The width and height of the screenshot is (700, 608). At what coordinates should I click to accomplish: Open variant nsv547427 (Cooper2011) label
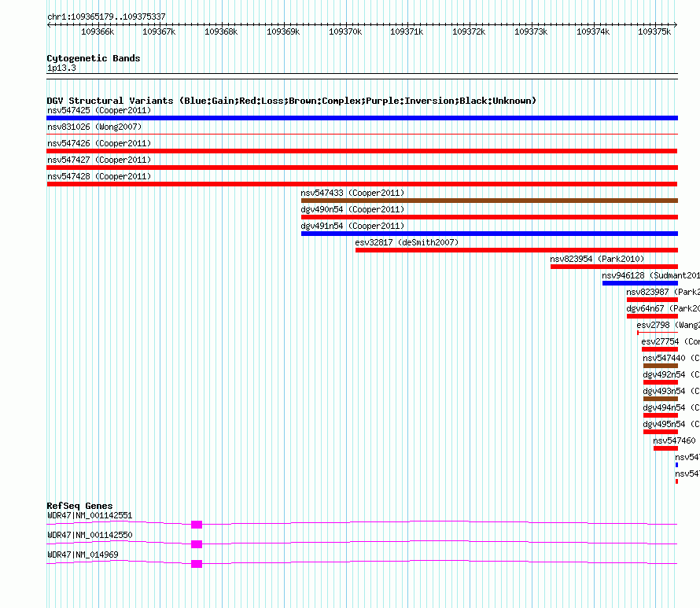(x=99, y=160)
